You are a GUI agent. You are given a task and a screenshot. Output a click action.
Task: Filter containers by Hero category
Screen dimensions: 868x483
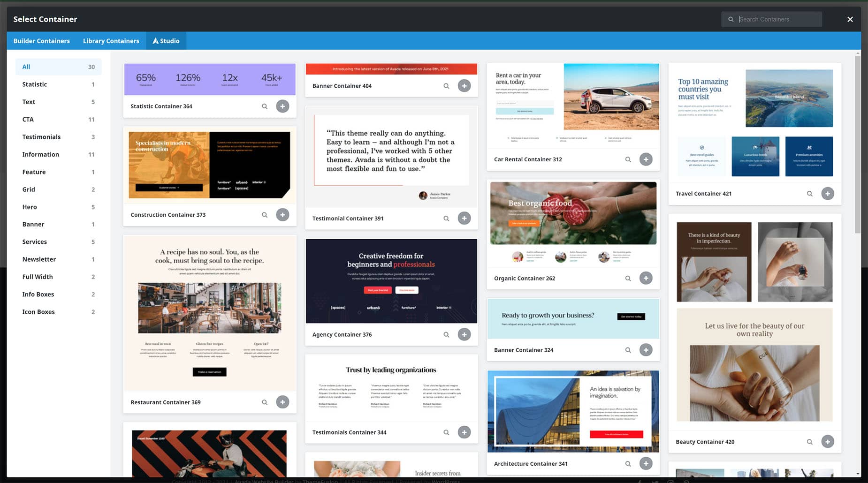point(59,207)
